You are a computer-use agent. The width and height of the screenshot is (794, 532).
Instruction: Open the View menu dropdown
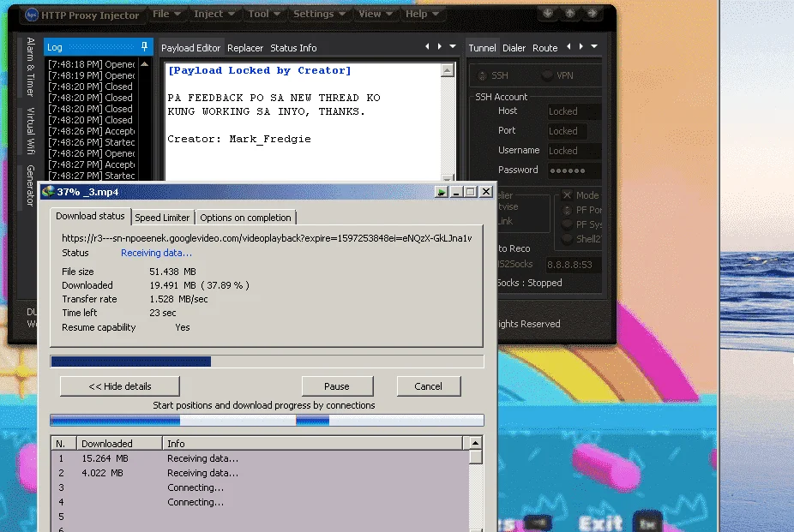375,15
